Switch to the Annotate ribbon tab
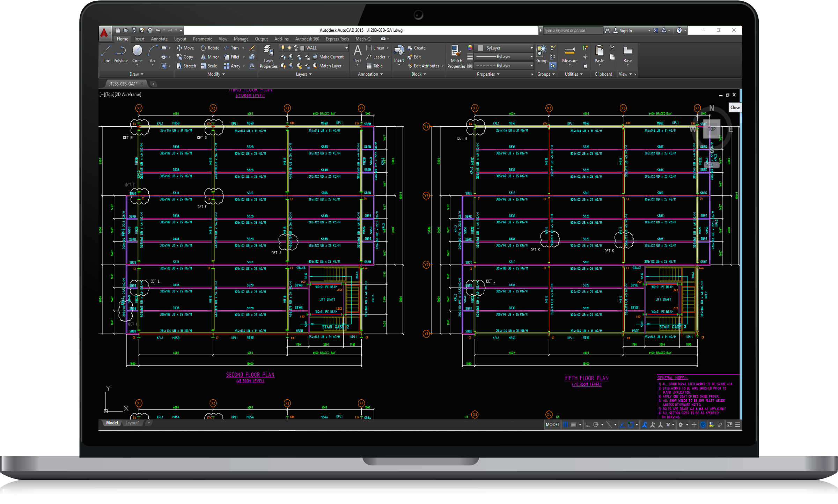Image resolution: width=838 pixels, height=504 pixels. point(159,39)
